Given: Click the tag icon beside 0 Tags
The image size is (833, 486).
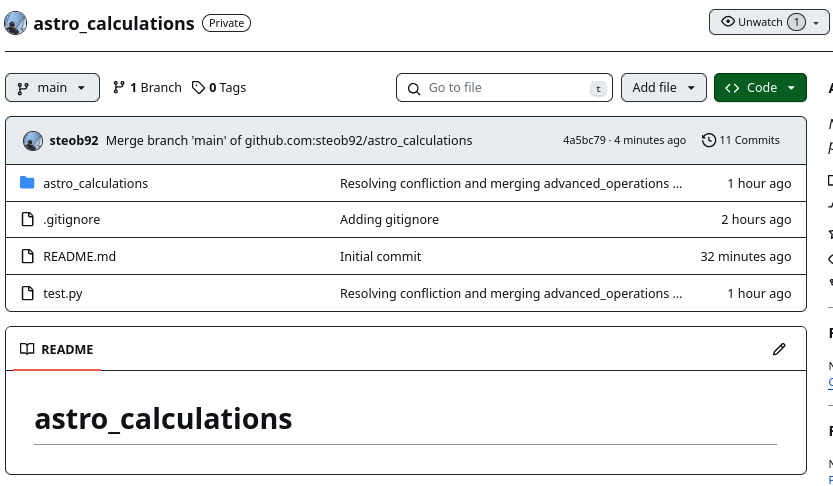Looking at the screenshot, I should pyautogui.click(x=198, y=88).
